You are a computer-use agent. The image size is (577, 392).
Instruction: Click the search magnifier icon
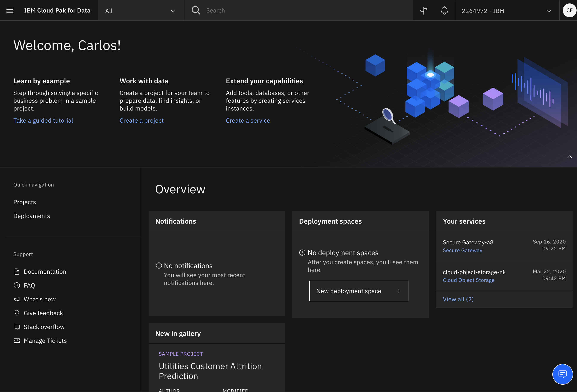point(196,10)
